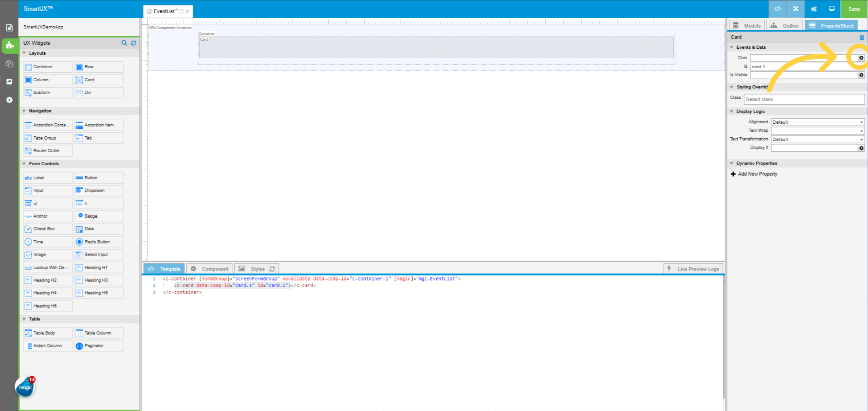Click the gears icon in top toolbar
Image resolution: width=868 pixels, height=411 pixels.
click(814, 9)
